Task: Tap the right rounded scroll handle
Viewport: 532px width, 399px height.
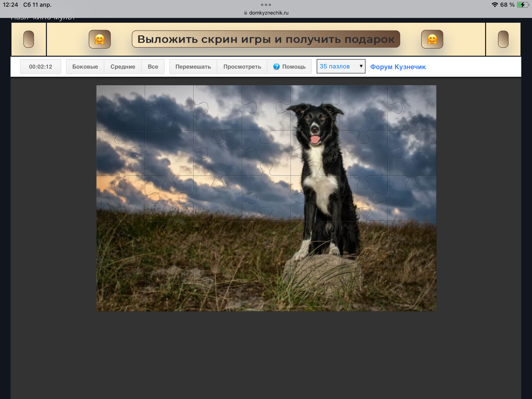Action: pyautogui.click(x=503, y=39)
